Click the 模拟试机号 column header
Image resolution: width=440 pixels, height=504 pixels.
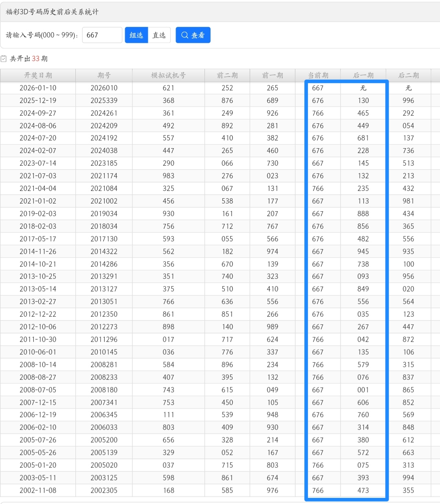pyautogui.click(x=168, y=75)
